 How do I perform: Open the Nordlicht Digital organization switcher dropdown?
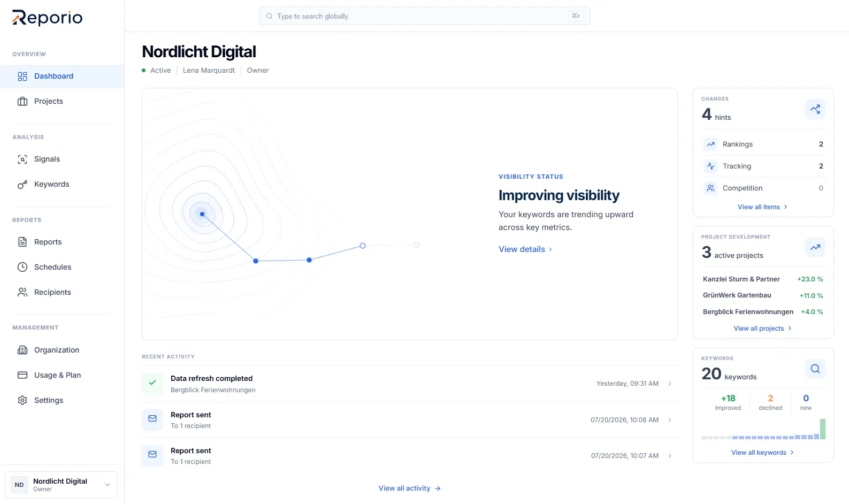click(x=61, y=485)
